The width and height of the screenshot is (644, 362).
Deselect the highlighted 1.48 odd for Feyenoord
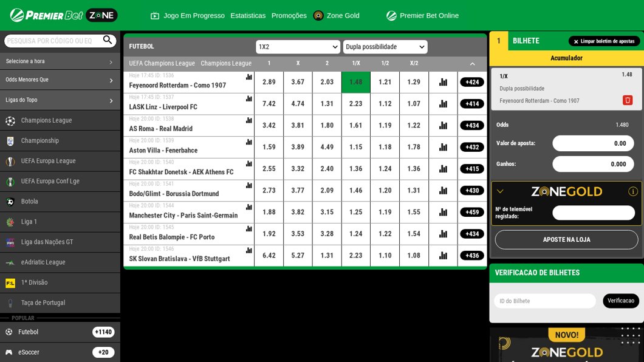click(x=355, y=82)
